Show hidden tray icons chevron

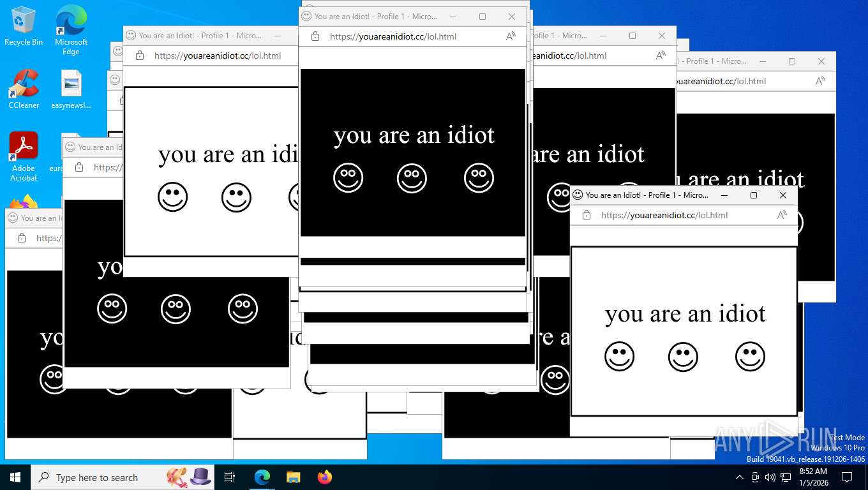740,477
